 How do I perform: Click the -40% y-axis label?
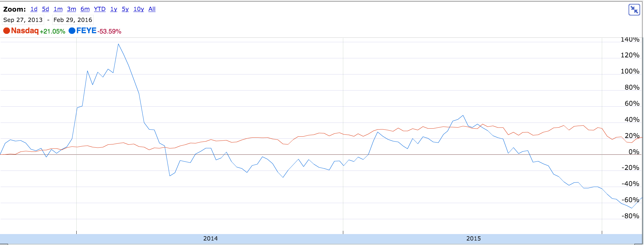click(x=630, y=184)
